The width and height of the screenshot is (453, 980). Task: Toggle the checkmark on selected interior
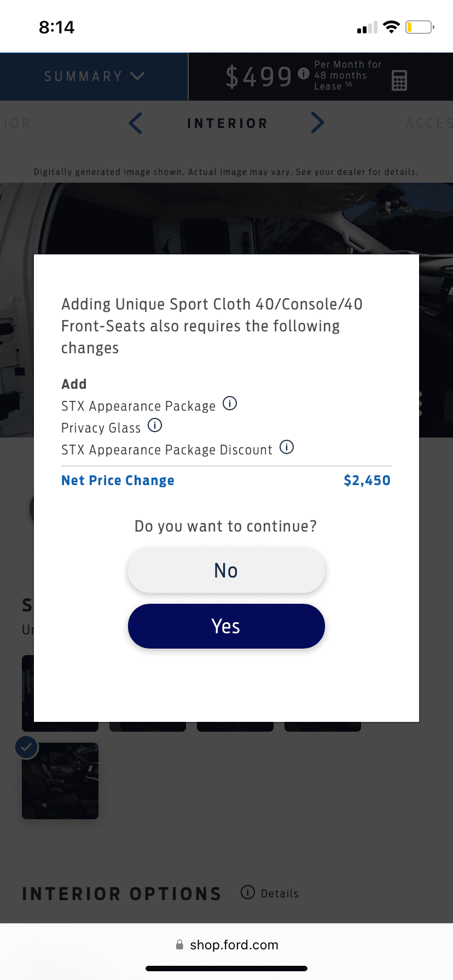tap(27, 747)
